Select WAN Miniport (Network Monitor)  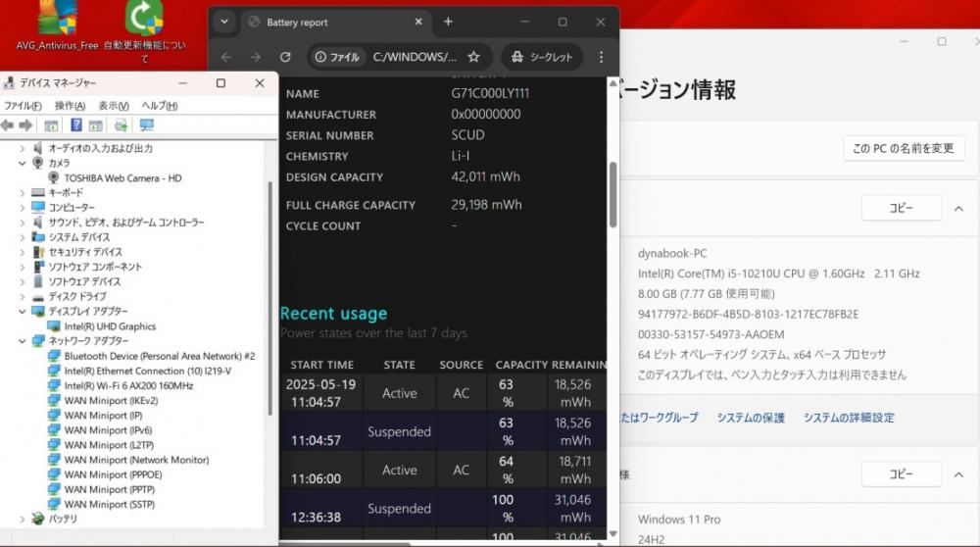tap(136, 460)
